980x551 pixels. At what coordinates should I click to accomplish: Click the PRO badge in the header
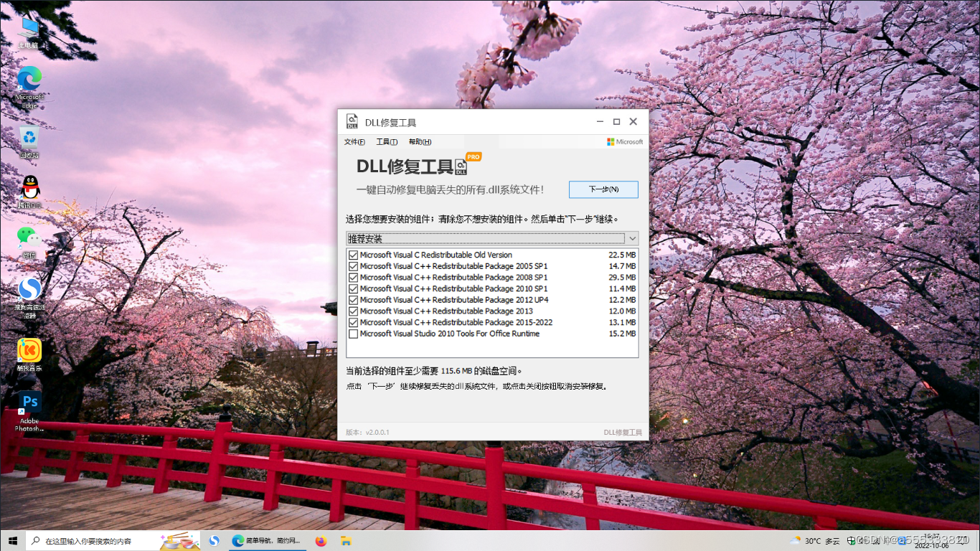473,156
